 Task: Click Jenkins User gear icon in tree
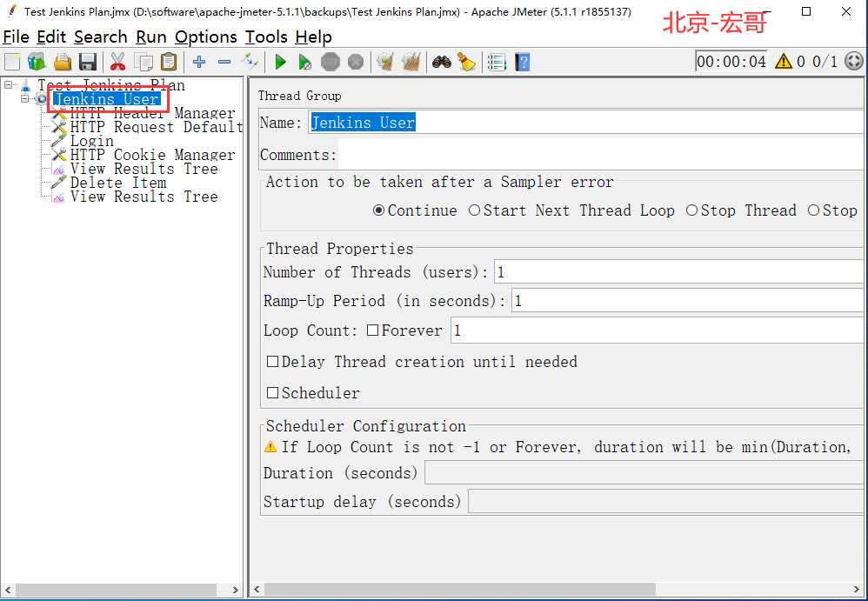[42, 99]
